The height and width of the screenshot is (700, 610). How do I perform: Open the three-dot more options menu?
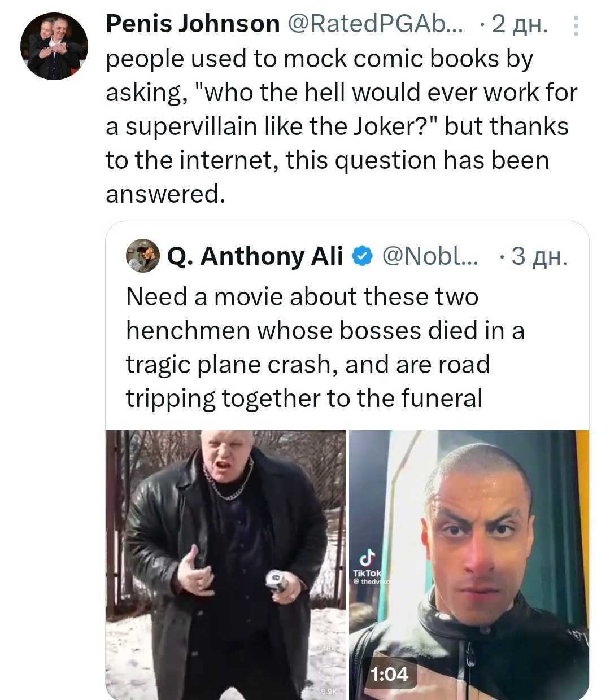tap(576, 26)
